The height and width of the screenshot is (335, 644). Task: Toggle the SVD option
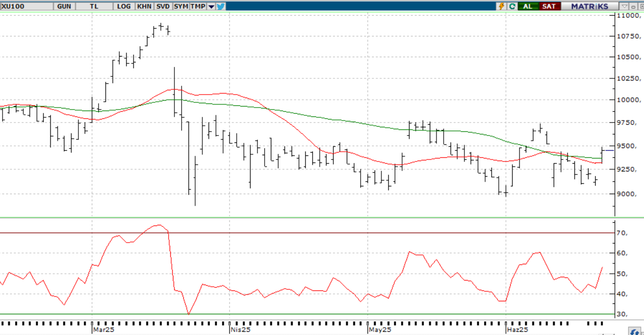[162, 6]
